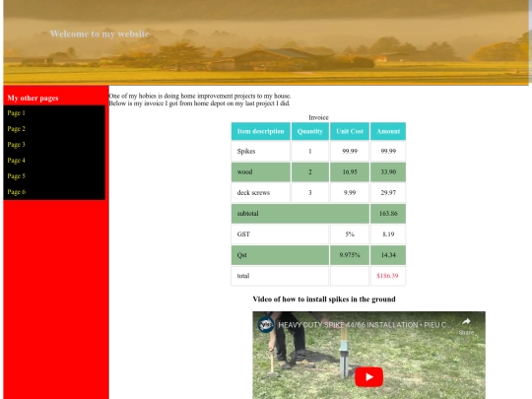Click the 'Video of how to install spikes' heading
Viewport: 532px width, 399px height.
pos(324,299)
